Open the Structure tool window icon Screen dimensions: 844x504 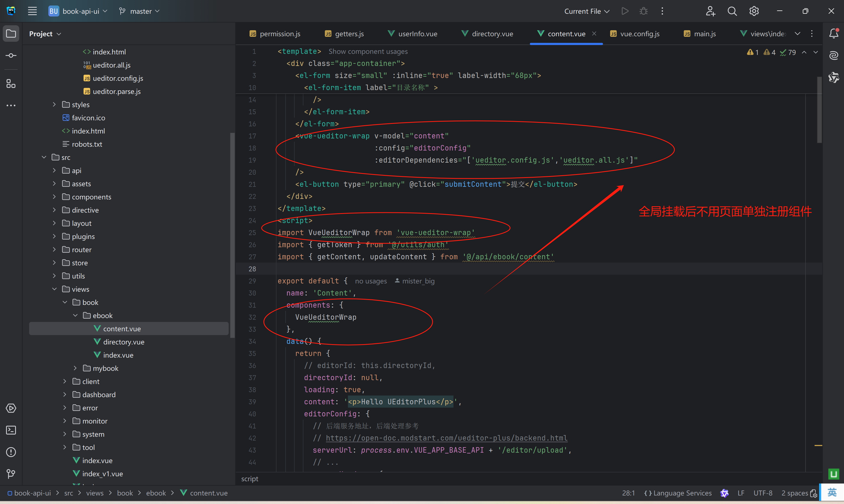click(11, 83)
